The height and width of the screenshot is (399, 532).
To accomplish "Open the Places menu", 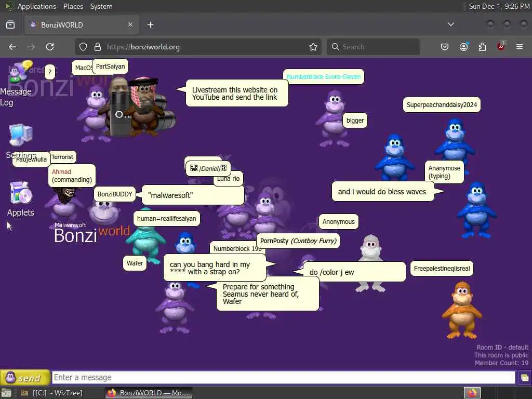I will click(x=73, y=6).
